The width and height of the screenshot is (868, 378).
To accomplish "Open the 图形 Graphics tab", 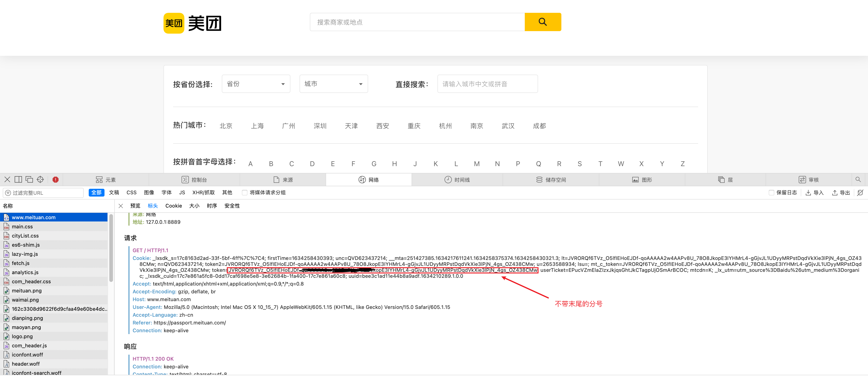I will click(642, 180).
